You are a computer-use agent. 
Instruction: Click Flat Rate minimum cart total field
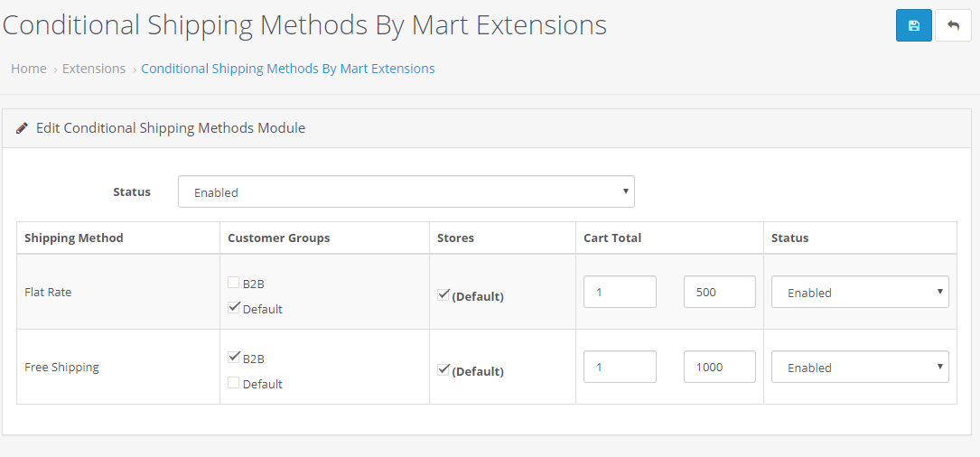click(620, 292)
